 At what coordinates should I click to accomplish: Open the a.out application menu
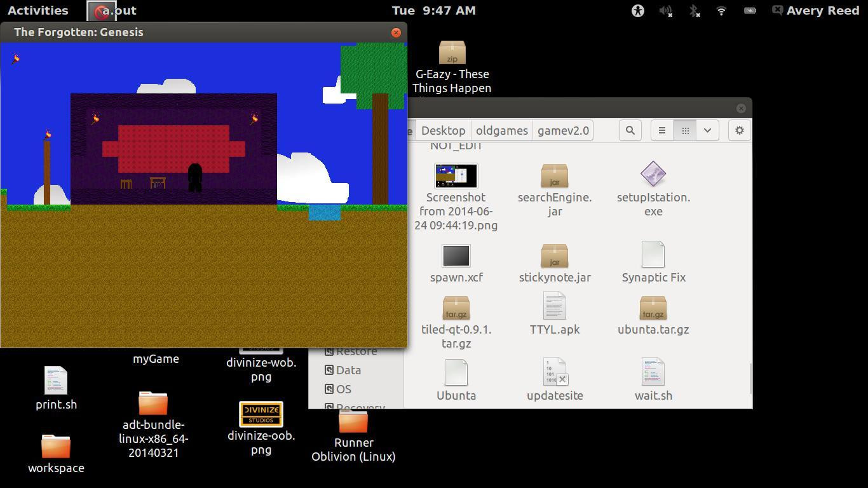(112, 10)
